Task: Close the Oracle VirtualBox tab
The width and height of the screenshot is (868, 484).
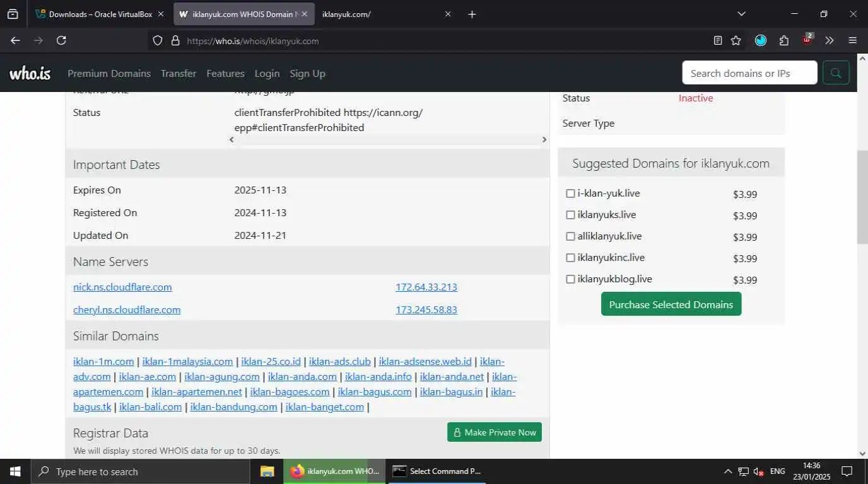Action: [161, 14]
